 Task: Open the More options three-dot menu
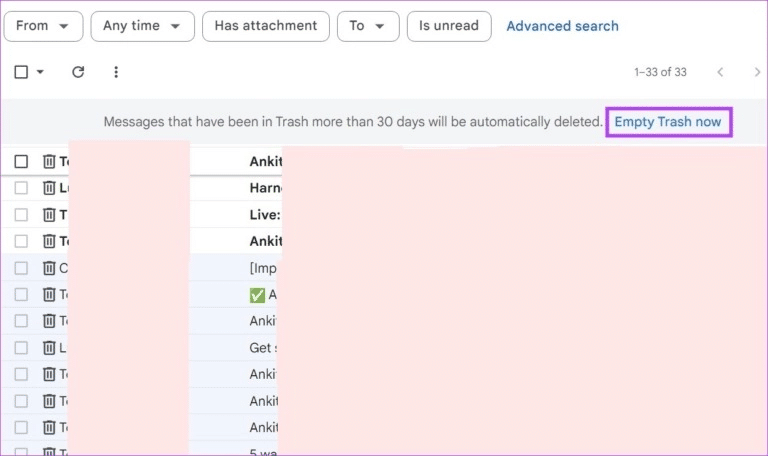click(x=116, y=72)
